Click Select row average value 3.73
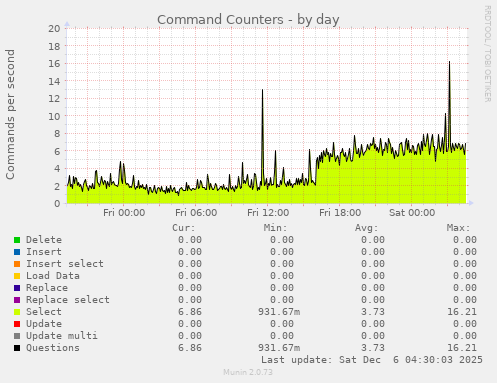 pyautogui.click(x=373, y=312)
